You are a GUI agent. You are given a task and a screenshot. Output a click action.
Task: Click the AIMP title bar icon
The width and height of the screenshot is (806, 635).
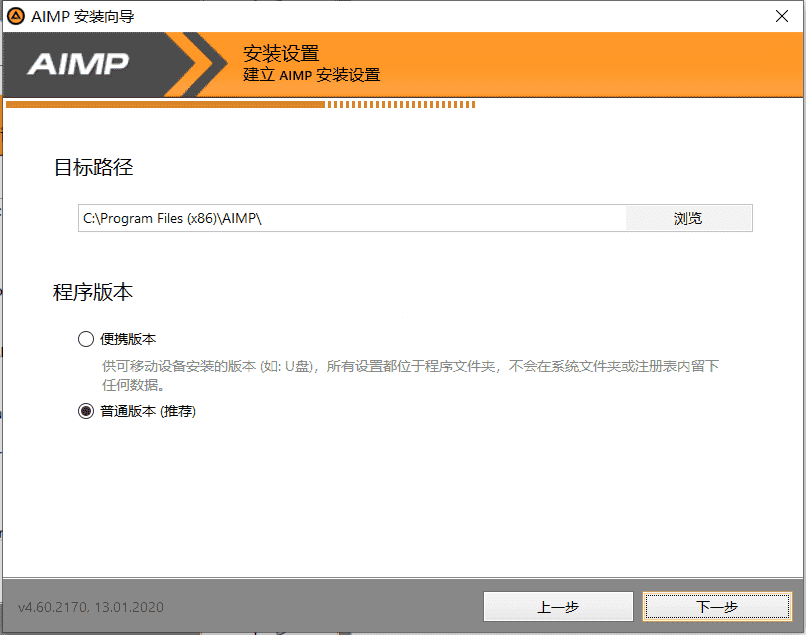pyautogui.click(x=16, y=16)
